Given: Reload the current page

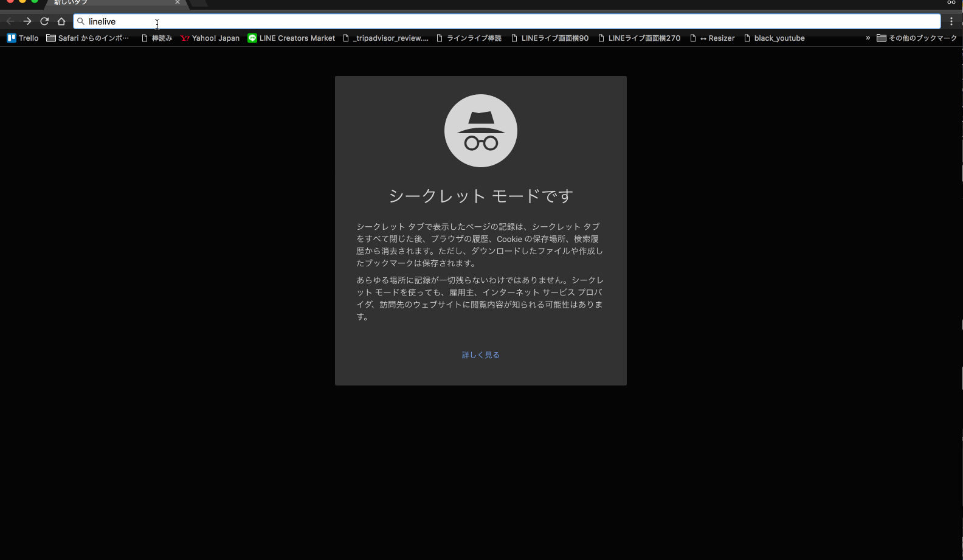Looking at the screenshot, I should pyautogui.click(x=44, y=21).
